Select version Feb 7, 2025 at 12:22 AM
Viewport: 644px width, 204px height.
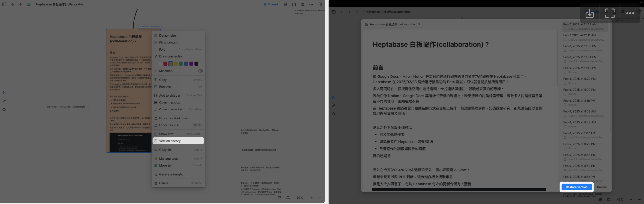[x=584, y=26]
